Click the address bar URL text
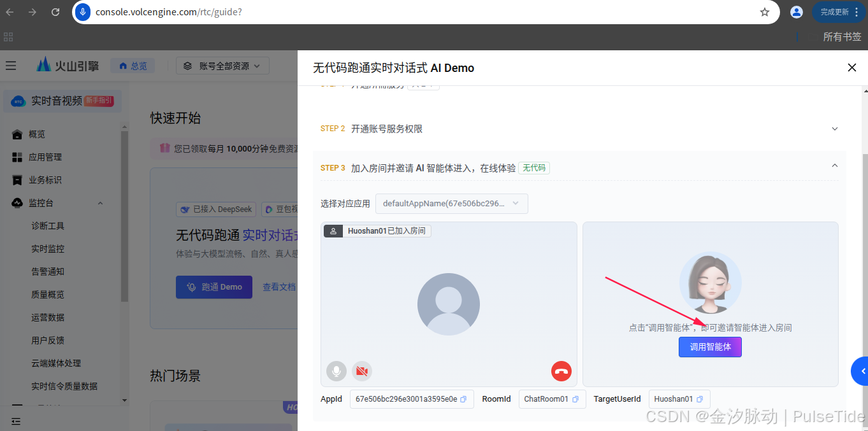 pos(168,12)
